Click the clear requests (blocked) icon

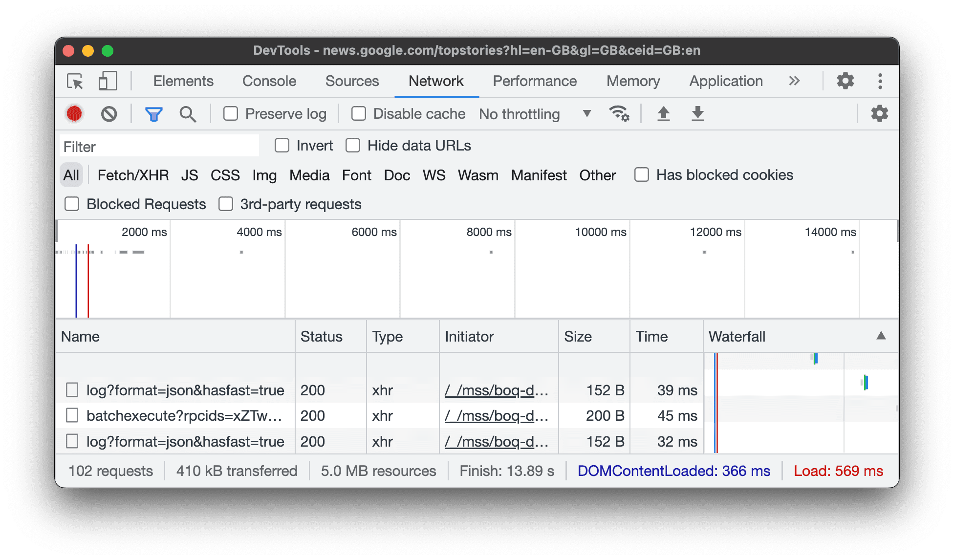(x=108, y=113)
